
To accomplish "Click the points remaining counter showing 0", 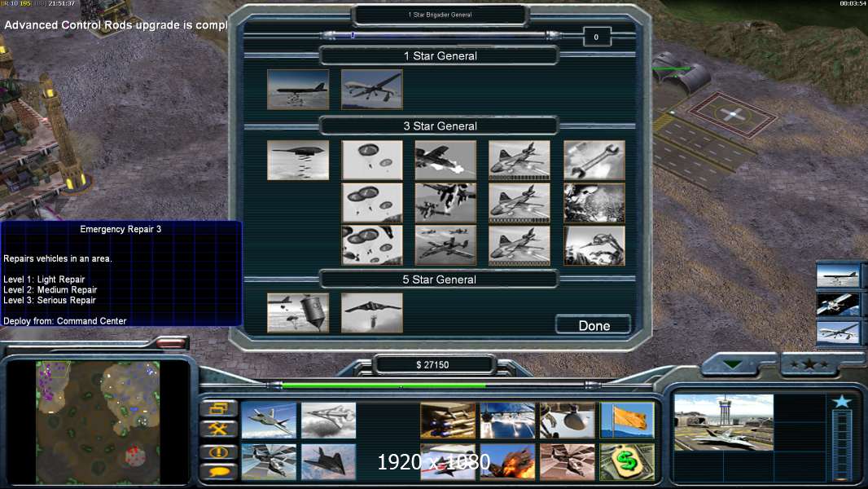I will [x=597, y=37].
